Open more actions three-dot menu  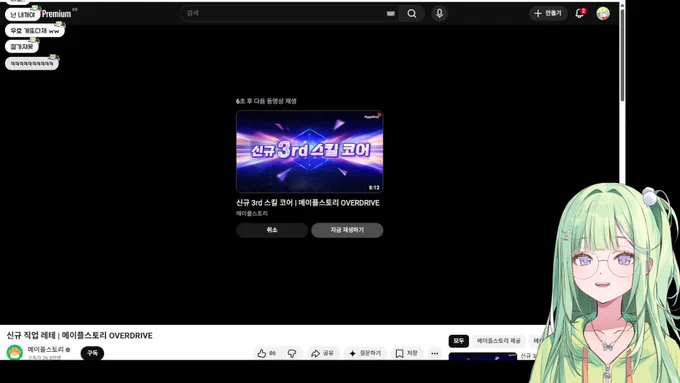(x=435, y=353)
